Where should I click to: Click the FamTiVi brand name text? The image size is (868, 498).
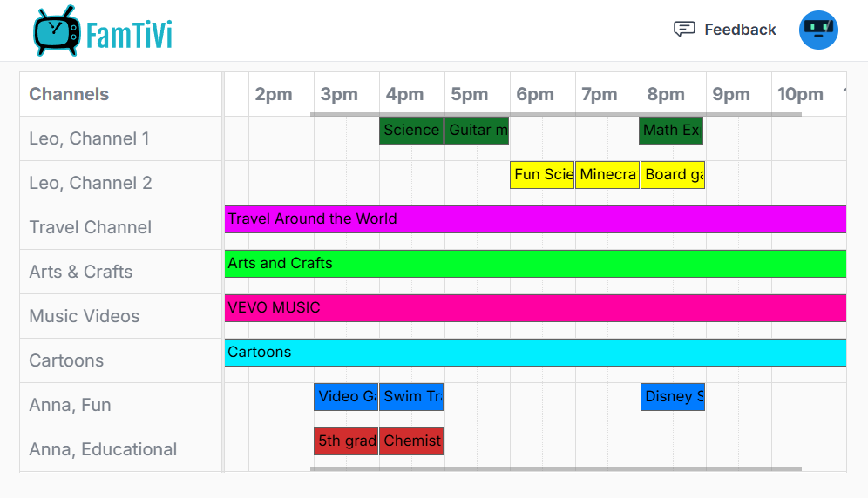[x=129, y=35]
